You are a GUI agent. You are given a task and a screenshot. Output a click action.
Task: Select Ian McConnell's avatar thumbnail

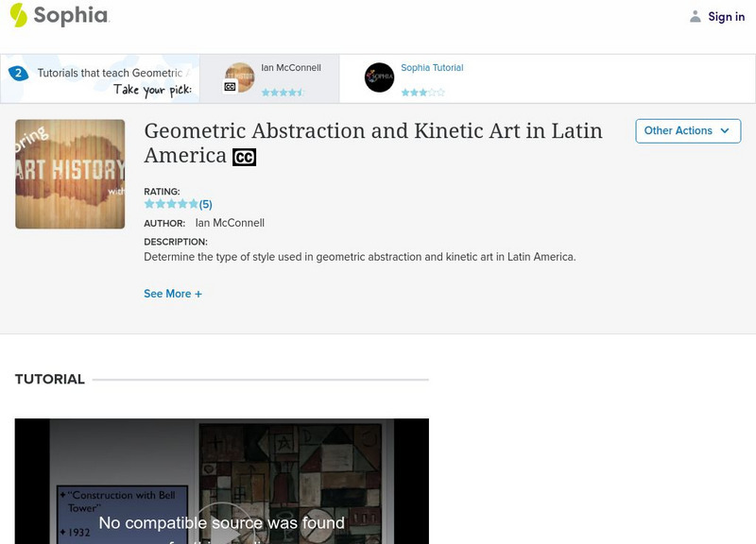(x=239, y=78)
